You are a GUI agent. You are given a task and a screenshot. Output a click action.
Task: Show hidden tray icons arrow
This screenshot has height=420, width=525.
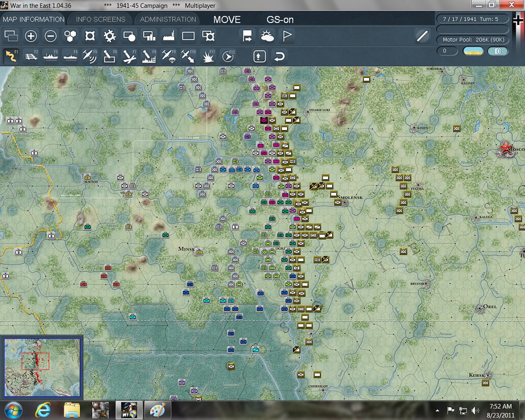[437, 411]
